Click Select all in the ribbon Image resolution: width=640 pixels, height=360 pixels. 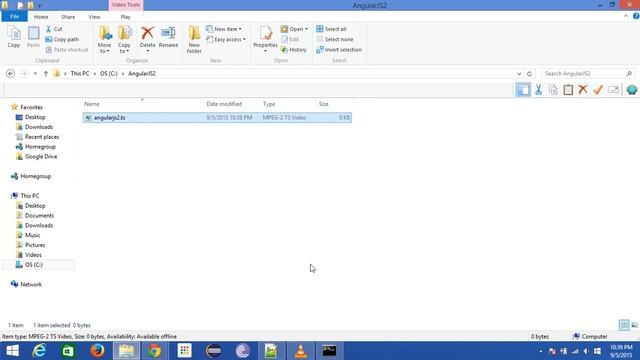pyautogui.click(x=331, y=29)
